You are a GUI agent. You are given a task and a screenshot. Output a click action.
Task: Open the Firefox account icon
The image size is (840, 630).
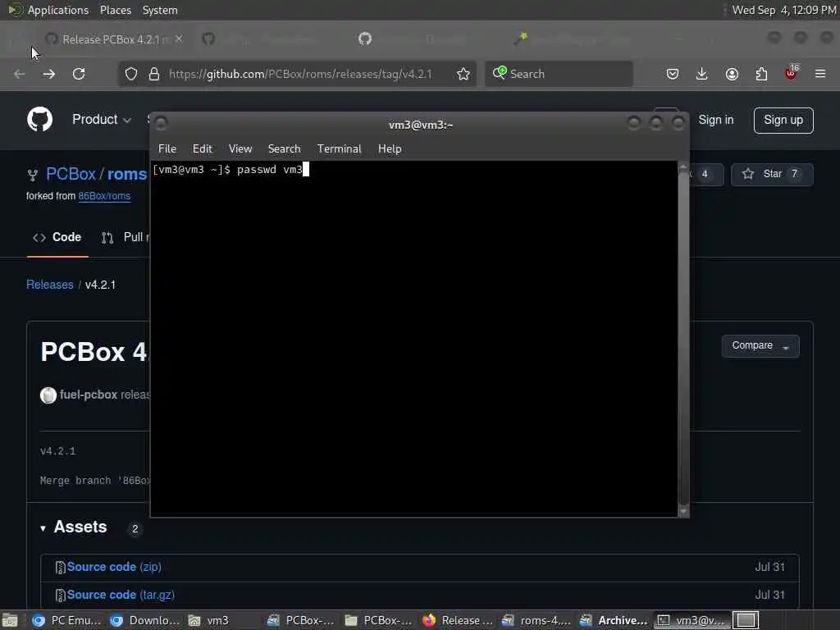click(732, 74)
